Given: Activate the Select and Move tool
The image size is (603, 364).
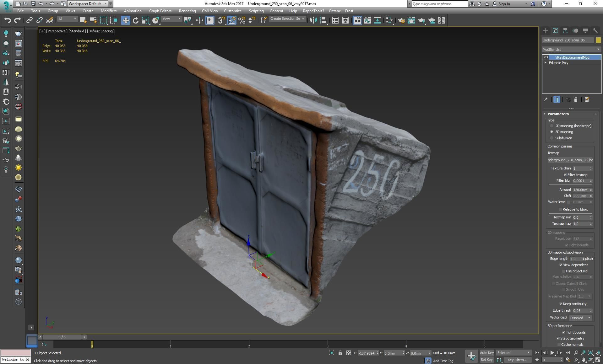Looking at the screenshot, I should (x=125, y=20).
